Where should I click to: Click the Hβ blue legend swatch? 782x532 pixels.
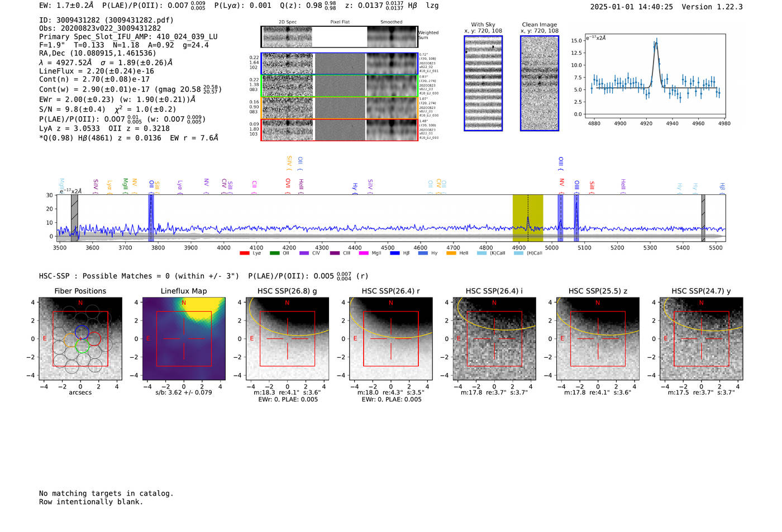point(394,253)
